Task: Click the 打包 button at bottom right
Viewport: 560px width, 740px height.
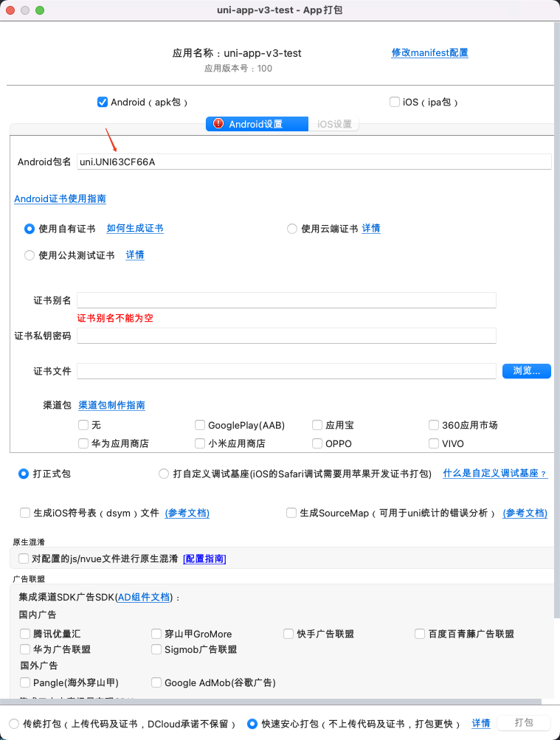Action: pyautogui.click(x=524, y=722)
